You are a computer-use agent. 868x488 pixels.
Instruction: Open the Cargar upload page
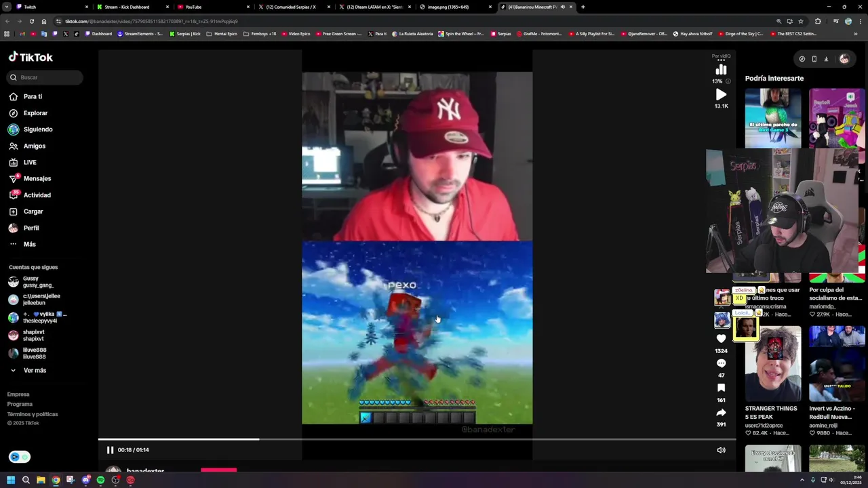click(x=33, y=211)
